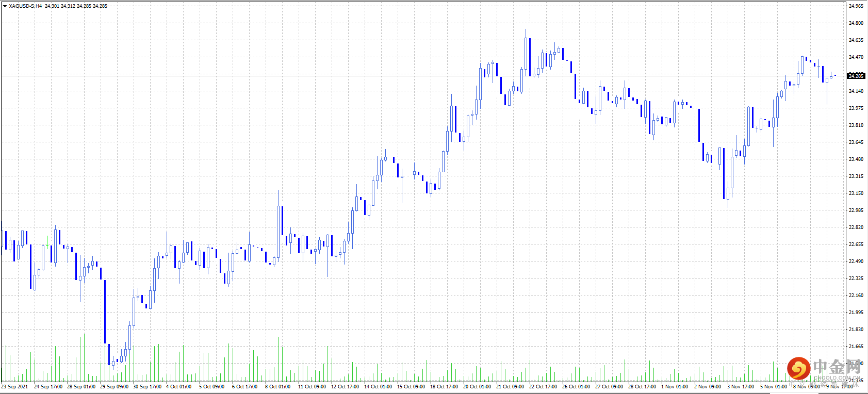Click the 26 Oct 01:00 time label
This screenshot has width=868, height=394.
[x=576, y=387]
